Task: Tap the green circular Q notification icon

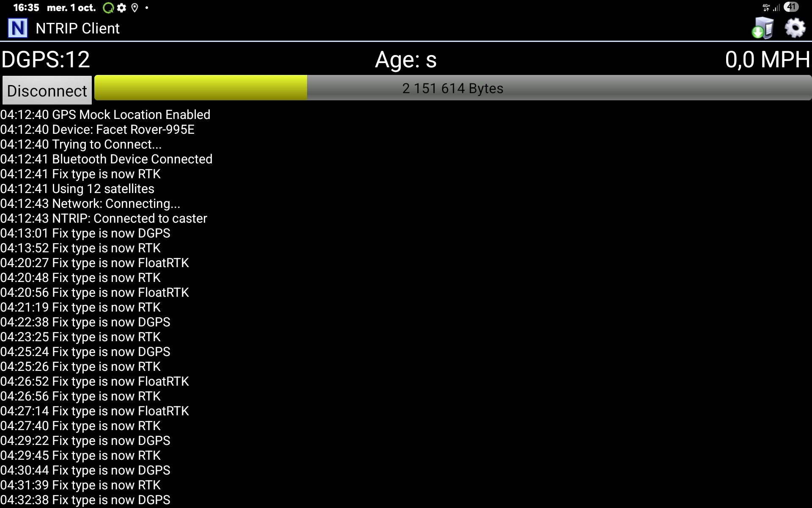Action: point(109,8)
